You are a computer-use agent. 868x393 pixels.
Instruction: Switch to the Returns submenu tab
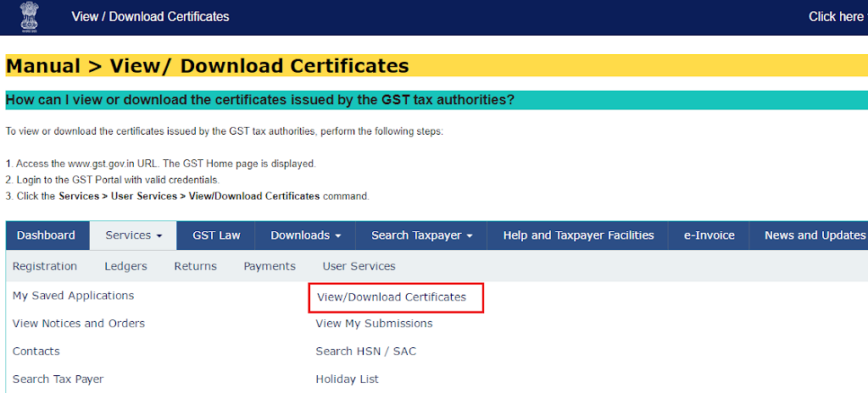tap(196, 266)
